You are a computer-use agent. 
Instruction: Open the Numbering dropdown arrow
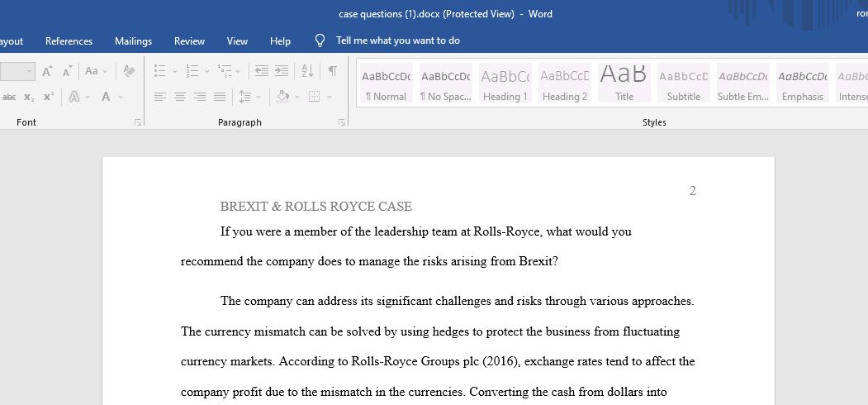tap(207, 71)
